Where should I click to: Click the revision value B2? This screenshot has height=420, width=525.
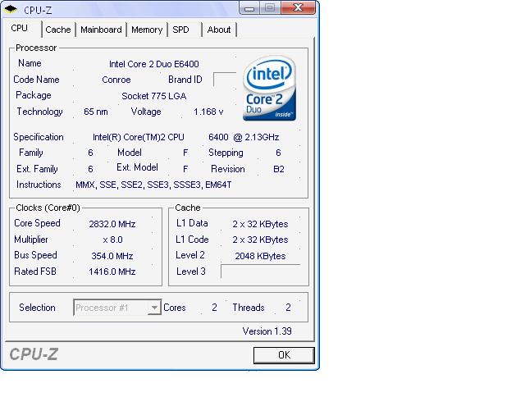(279, 169)
